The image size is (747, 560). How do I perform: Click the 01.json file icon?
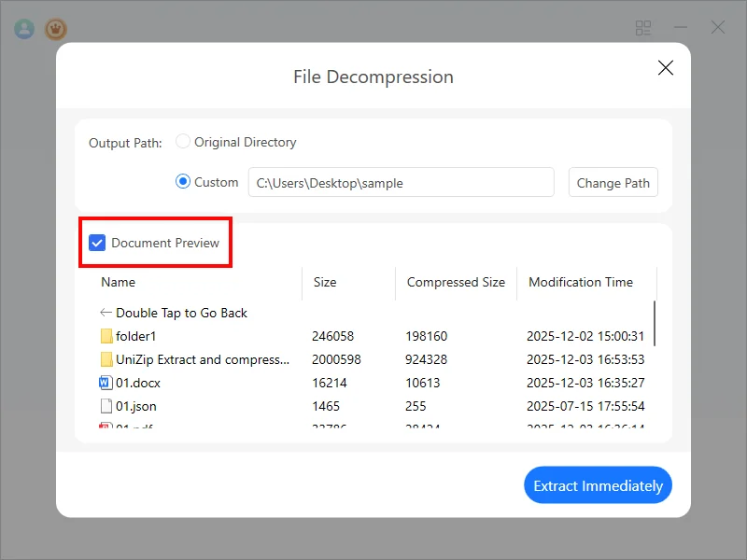[106, 406]
